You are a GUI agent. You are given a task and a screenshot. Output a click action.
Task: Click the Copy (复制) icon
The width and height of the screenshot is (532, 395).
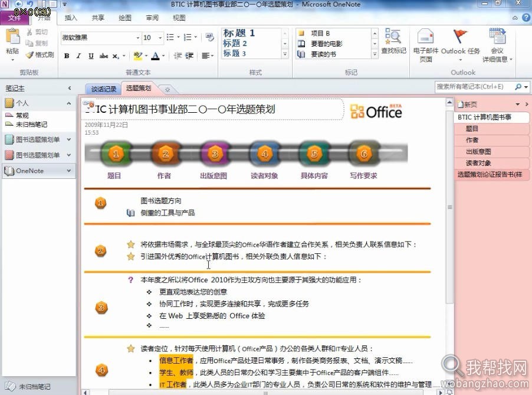click(x=29, y=43)
